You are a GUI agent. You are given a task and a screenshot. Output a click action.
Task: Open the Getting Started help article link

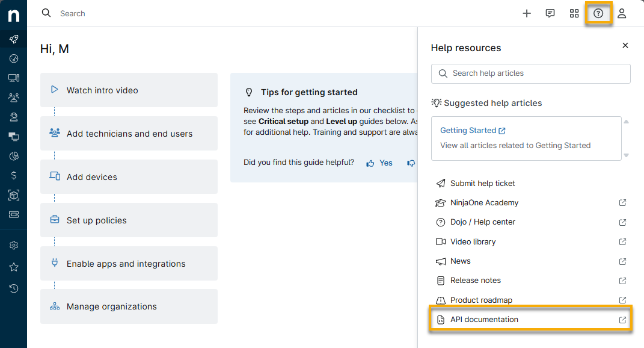(473, 130)
